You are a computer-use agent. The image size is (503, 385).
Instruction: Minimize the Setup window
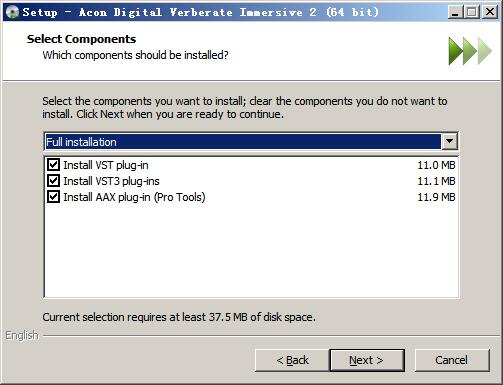point(455,12)
